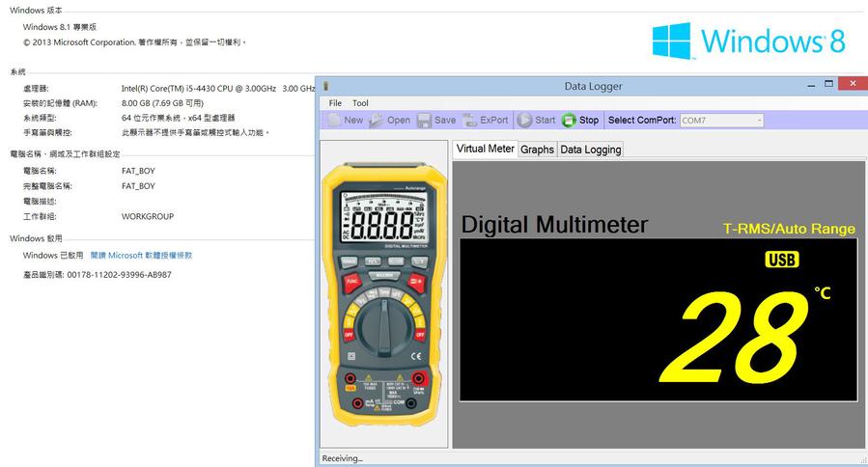Switch to the Graphs tab
The height and width of the screenshot is (467, 868).
(537, 150)
